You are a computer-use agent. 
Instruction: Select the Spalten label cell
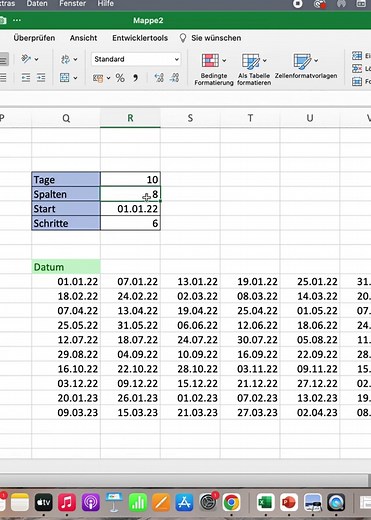pyautogui.click(x=66, y=194)
